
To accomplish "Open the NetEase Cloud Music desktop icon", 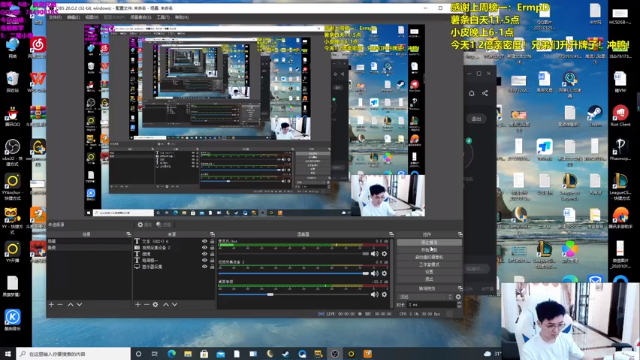I will (38, 47).
